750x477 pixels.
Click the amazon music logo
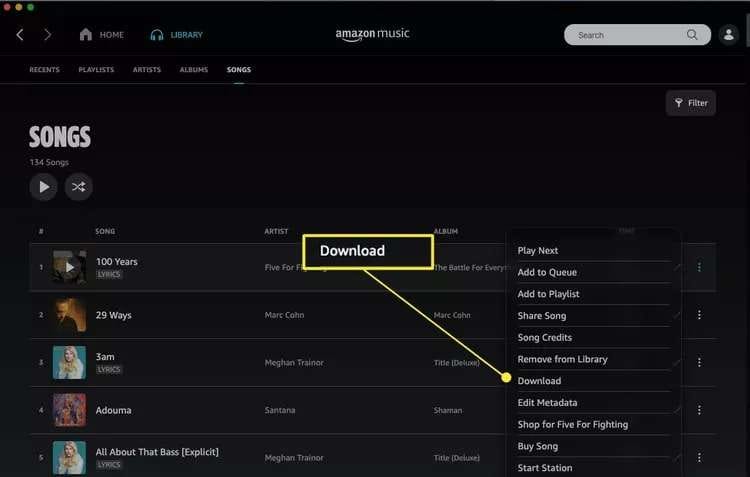click(x=372, y=34)
